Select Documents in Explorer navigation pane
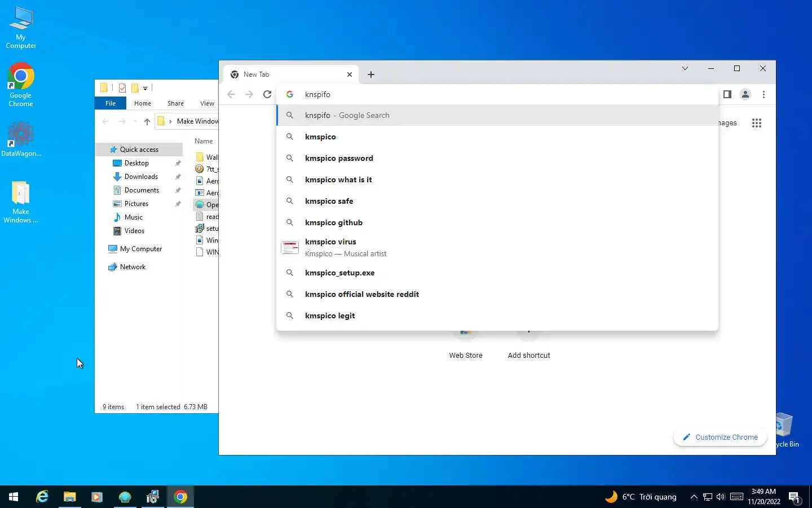The width and height of the screenshot is (812, 508). [142, 190]
